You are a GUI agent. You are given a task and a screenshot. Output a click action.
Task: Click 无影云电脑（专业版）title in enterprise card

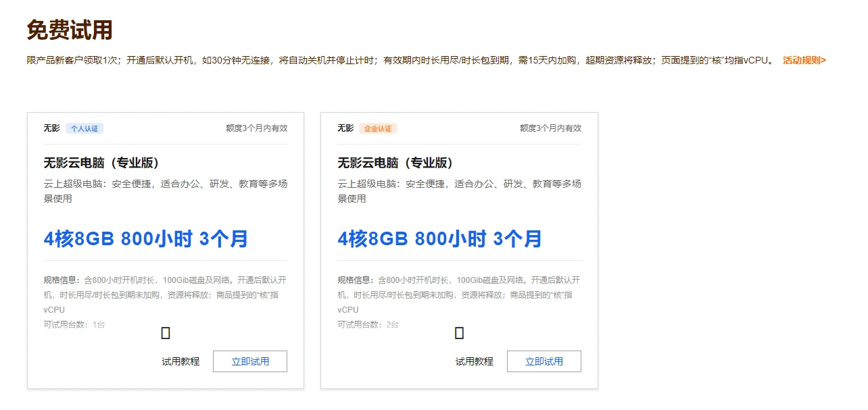(x=395, y=163)
